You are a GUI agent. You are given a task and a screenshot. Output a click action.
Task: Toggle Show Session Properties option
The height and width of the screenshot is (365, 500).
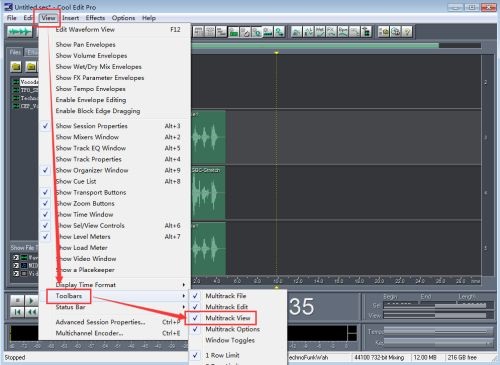click(115, 126)
